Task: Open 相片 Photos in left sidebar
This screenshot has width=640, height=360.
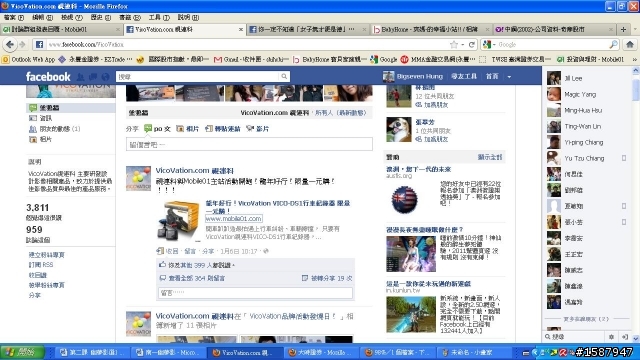Action: tap(46, 140)
